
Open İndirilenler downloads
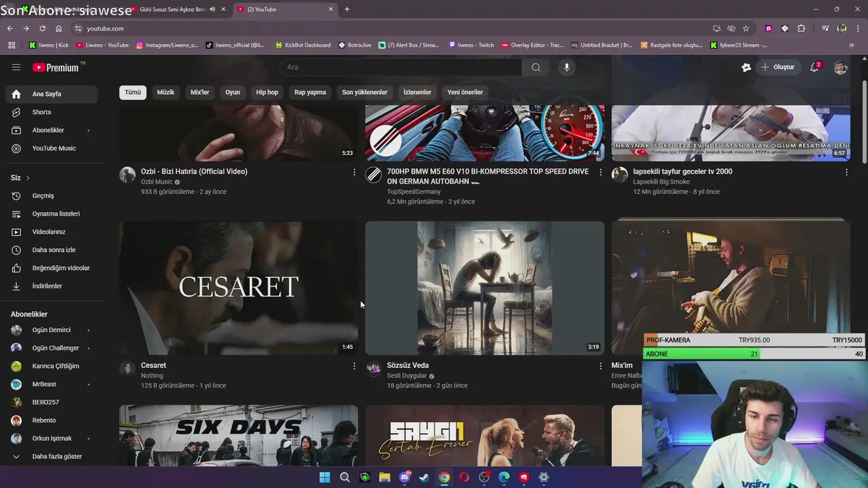[x=52, y=286]
